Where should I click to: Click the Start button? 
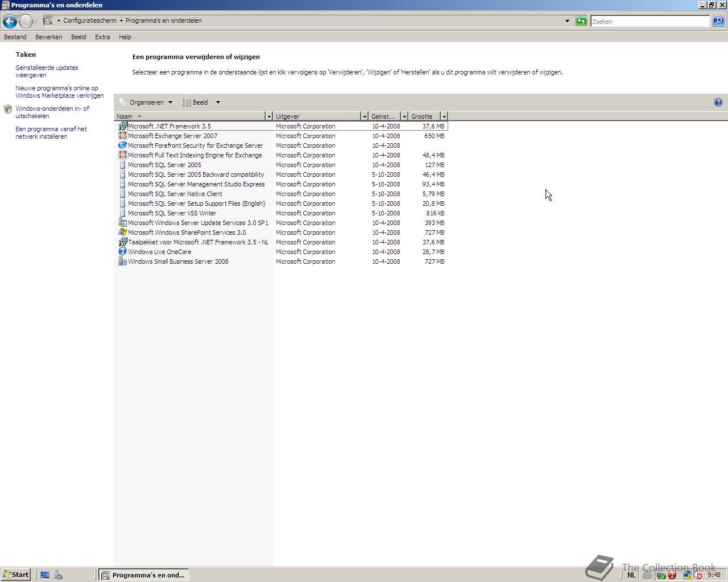[x=16, y=575]
